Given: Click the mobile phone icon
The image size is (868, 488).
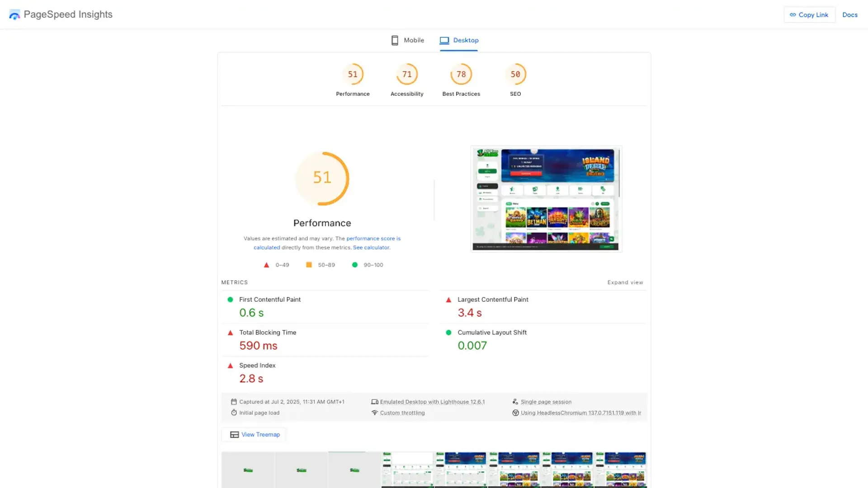Looking at the screenshot, I should (395, 40).
